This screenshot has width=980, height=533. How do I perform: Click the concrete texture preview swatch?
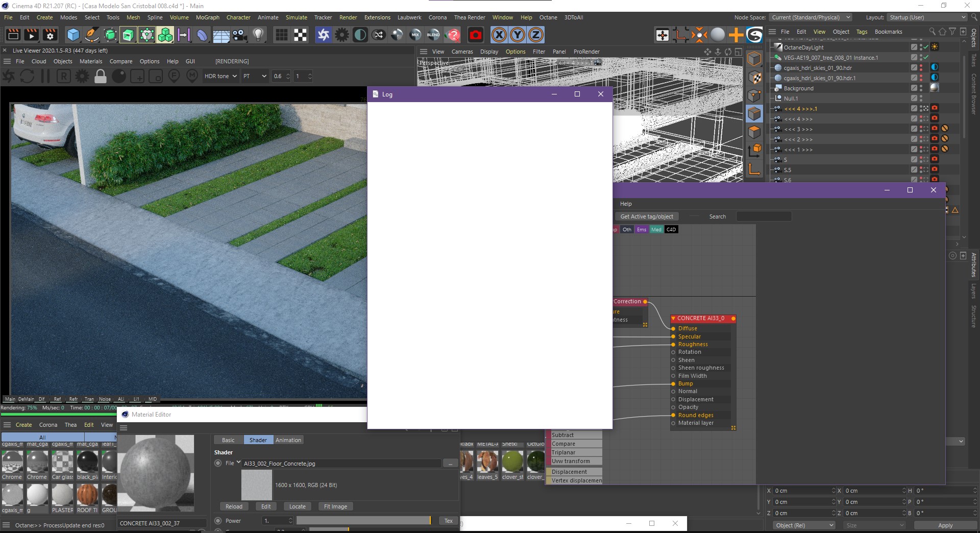coord(257,485)
